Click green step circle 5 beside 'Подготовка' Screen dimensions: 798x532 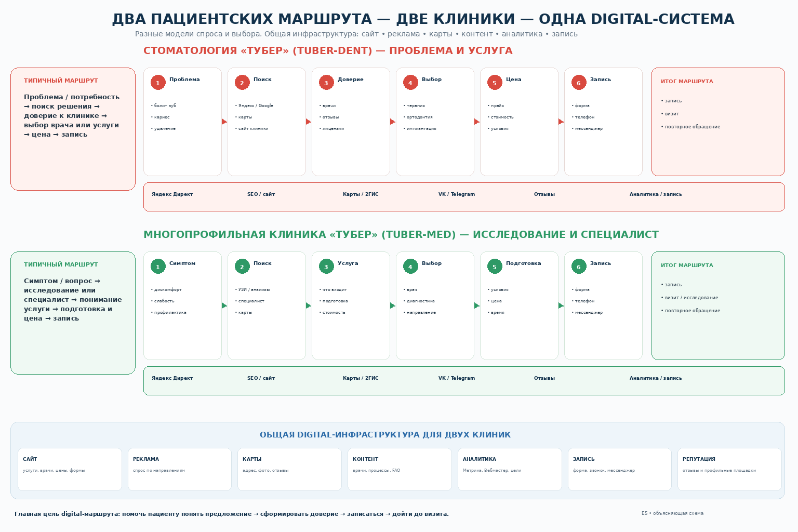point(495,267)
